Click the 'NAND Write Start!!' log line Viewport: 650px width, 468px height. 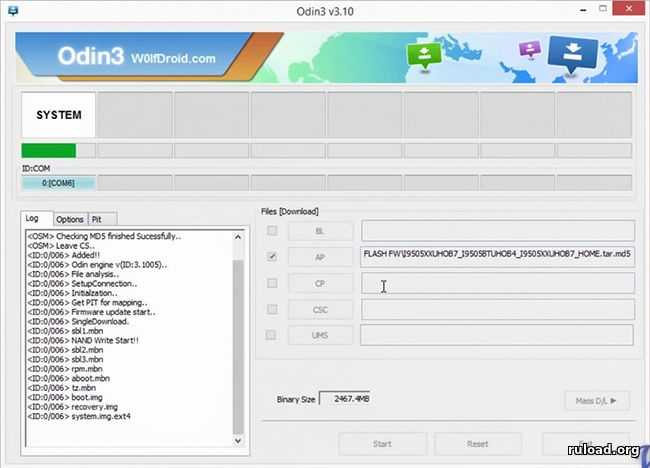click(83, 340)
